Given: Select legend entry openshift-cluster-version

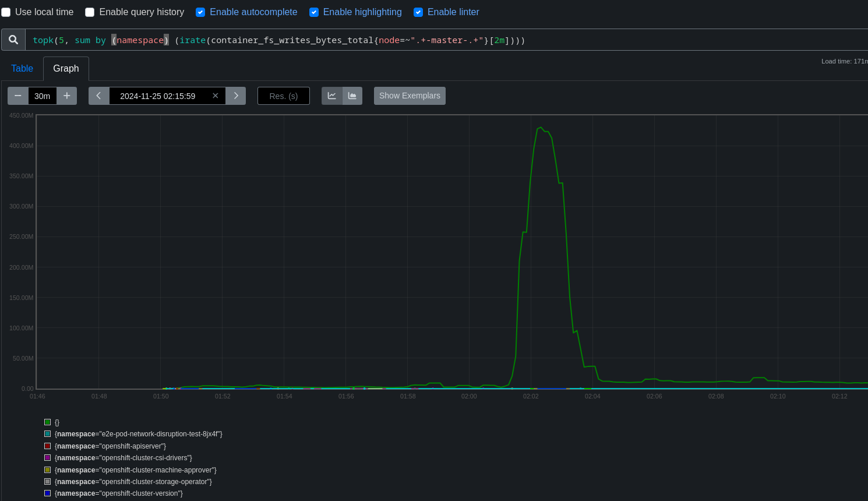Looking at the screenshot, I should tap(119, 493).
